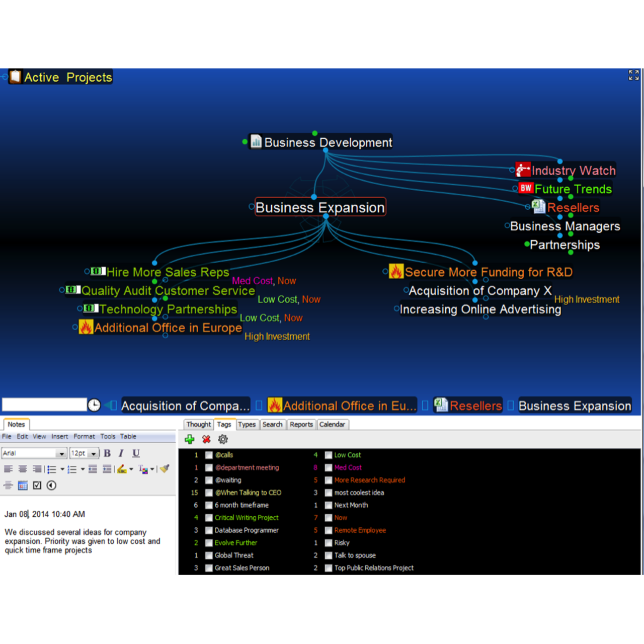Click the clock icon beside the search box

(x=94, y=405)
